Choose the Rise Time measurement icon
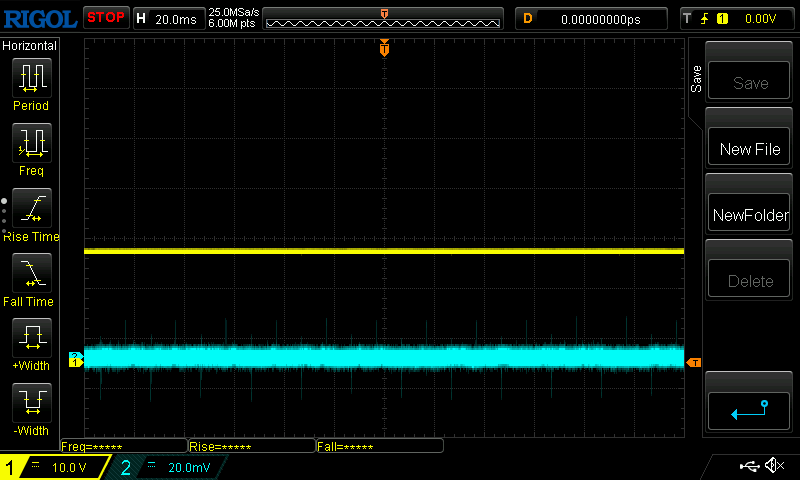The image size is (800, 480). [x=31, y=208]
